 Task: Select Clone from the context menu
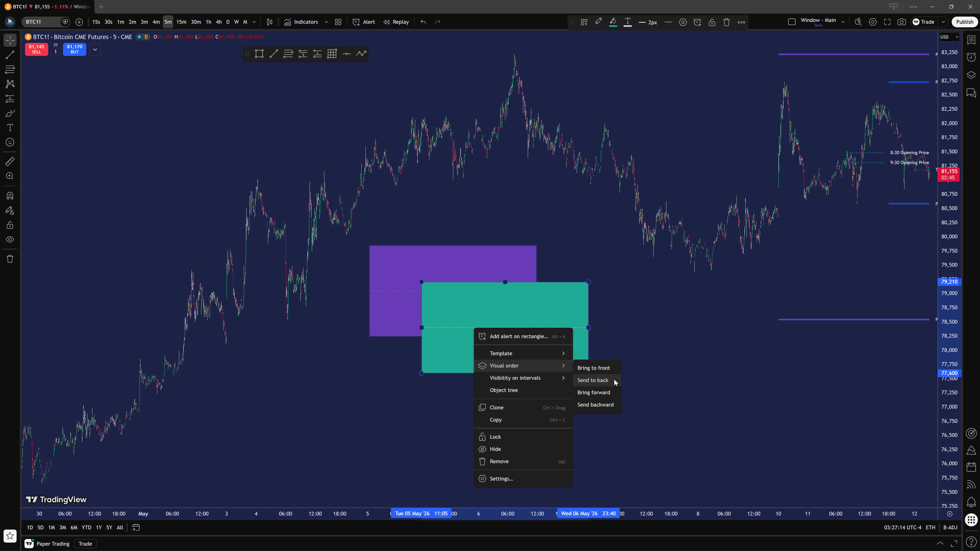tap(523, 408)
